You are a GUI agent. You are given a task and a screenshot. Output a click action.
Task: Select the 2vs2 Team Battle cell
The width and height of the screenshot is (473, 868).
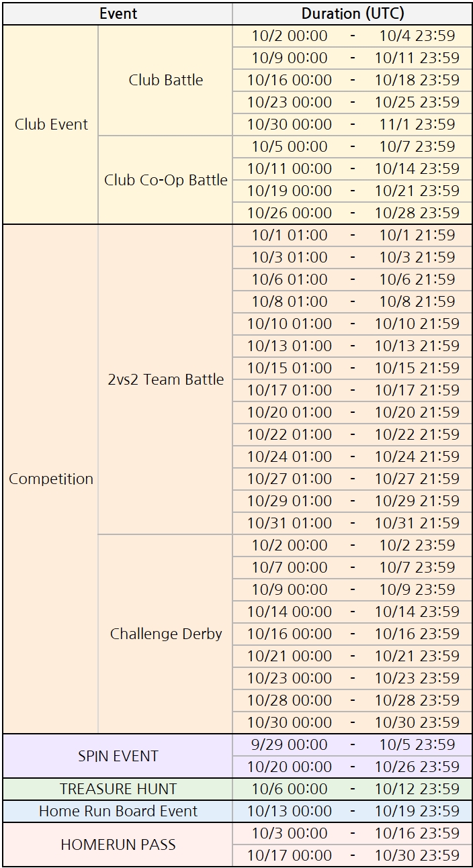click(165, 379)
